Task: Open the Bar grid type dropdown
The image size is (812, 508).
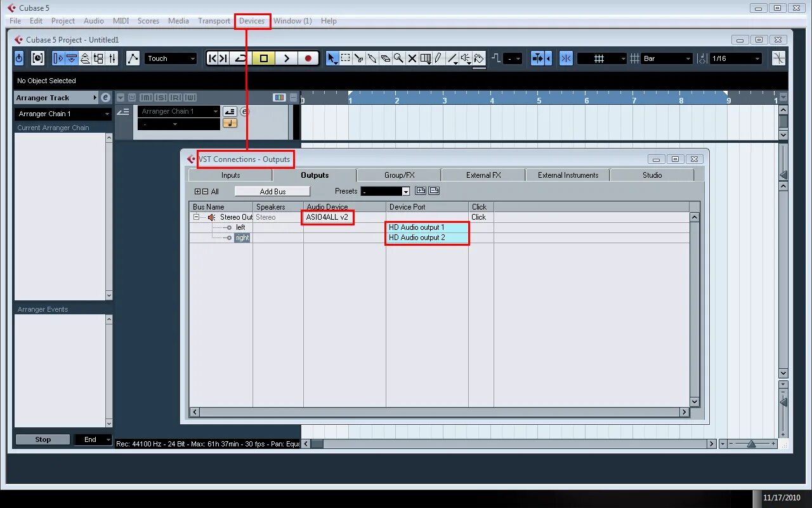Action: pos(667,58)
